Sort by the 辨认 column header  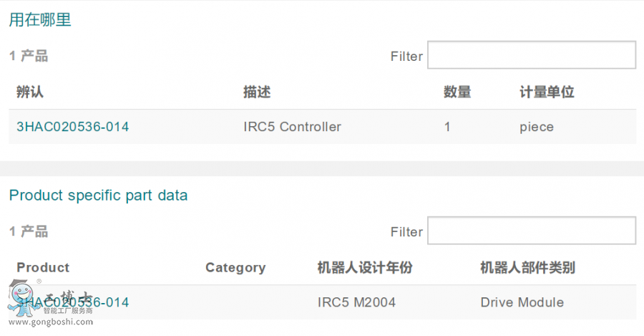(30, 92)
